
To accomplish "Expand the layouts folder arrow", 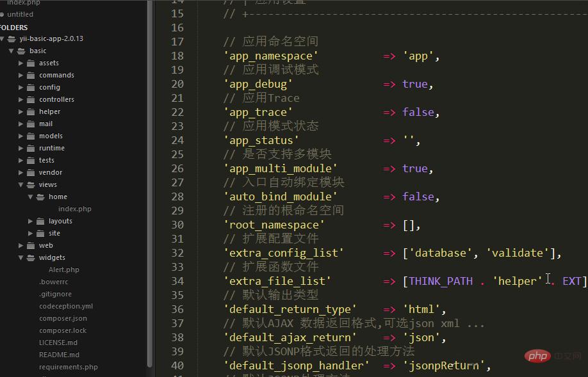I will tap(31, 221).
